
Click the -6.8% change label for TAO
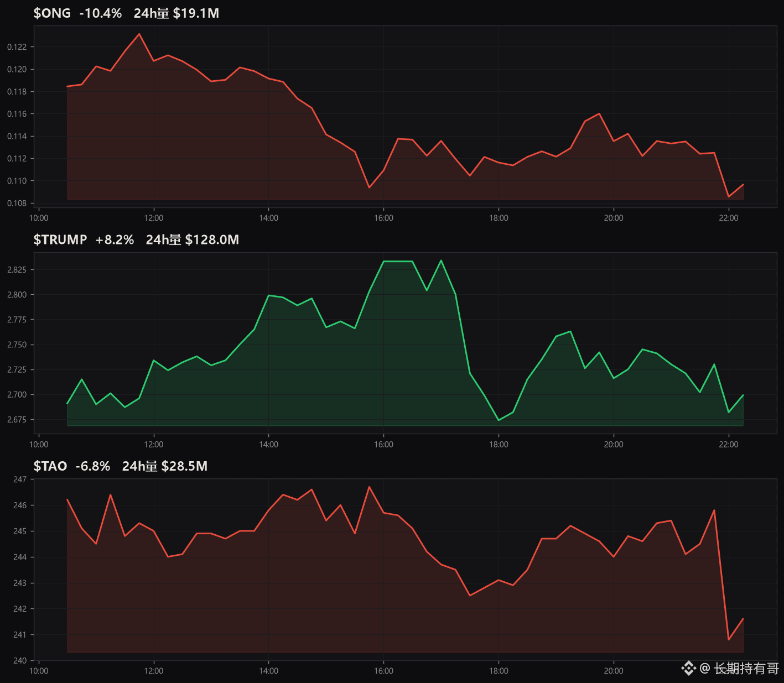pos(93,466)
